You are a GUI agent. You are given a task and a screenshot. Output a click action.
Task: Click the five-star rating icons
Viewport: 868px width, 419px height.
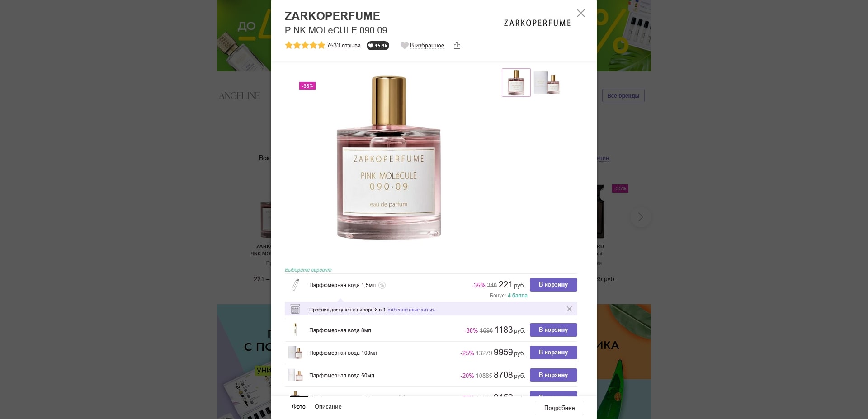point(305,45)
